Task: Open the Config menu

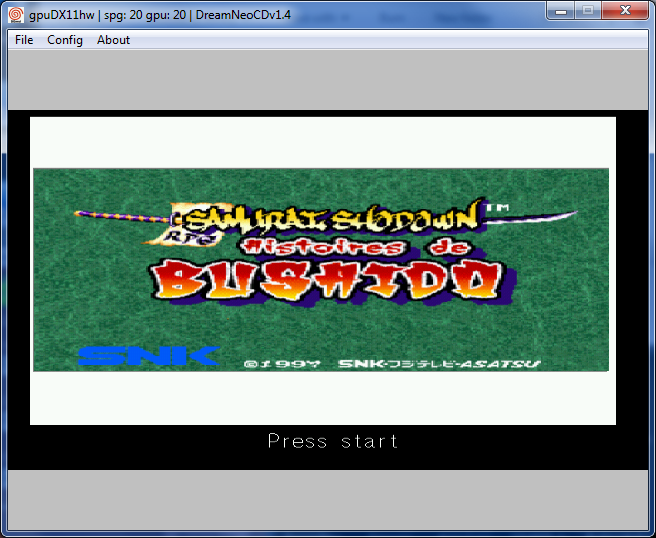Action: point(65,40)
